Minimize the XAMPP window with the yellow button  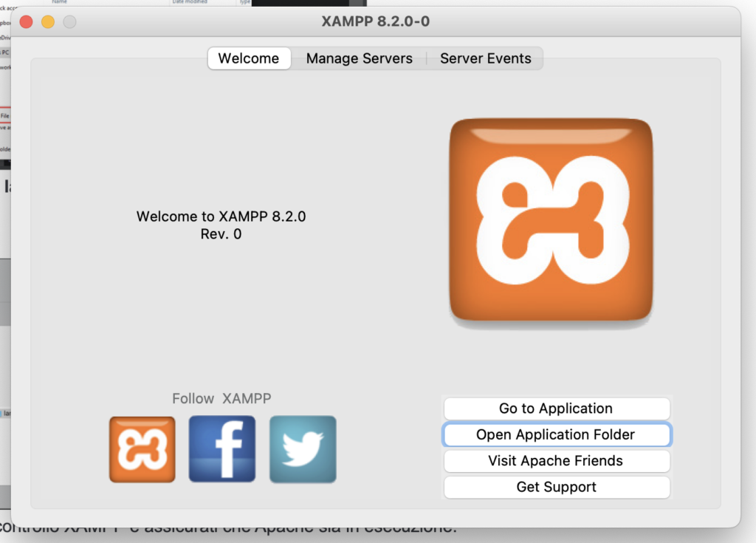pyautogui.click(x=47, y=22)
